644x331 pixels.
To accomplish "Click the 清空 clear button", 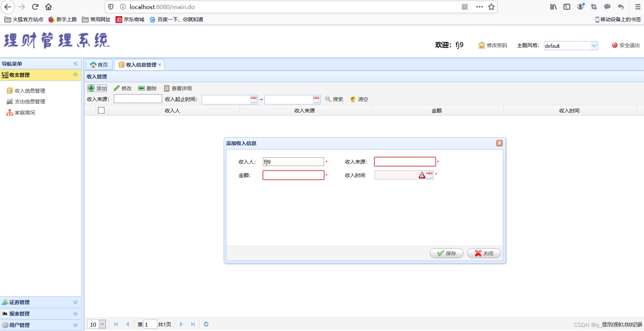I will click(x=359, y=99).
